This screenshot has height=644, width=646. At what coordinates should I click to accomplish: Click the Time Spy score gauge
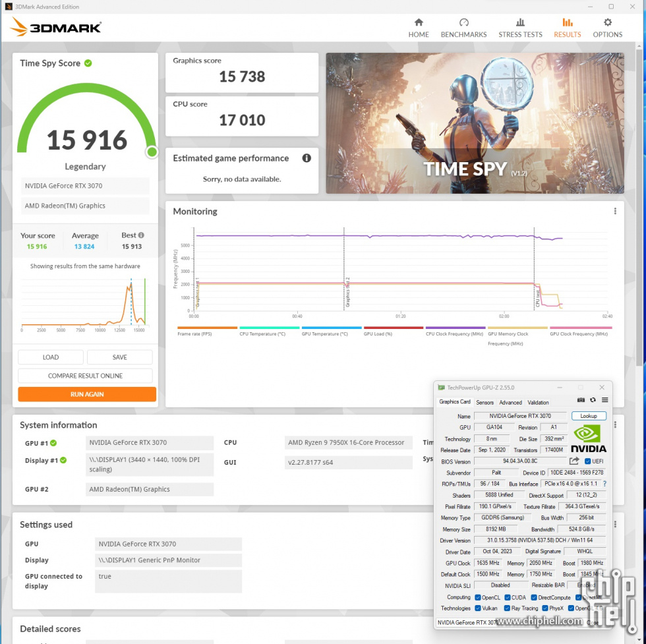[87, 121]
